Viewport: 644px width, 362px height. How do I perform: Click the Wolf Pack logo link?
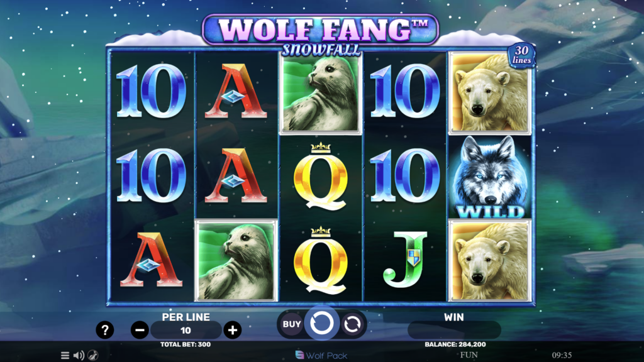point(321,356)
